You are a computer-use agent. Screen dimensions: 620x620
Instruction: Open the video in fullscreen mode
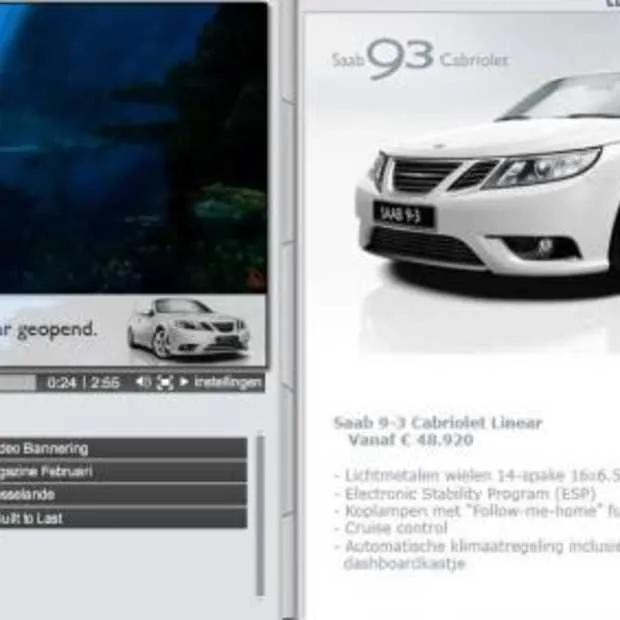tap(164, 382)
